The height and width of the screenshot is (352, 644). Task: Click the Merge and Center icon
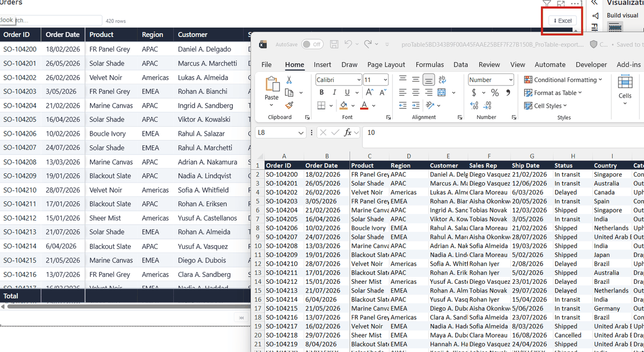442,92
